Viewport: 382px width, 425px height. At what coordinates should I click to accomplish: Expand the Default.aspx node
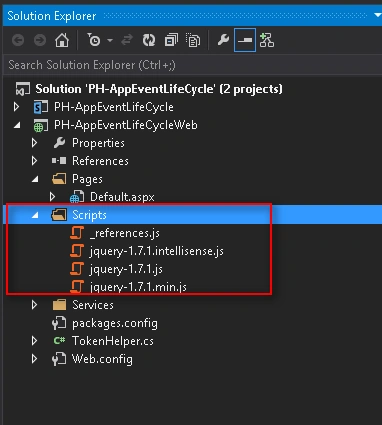52,197
